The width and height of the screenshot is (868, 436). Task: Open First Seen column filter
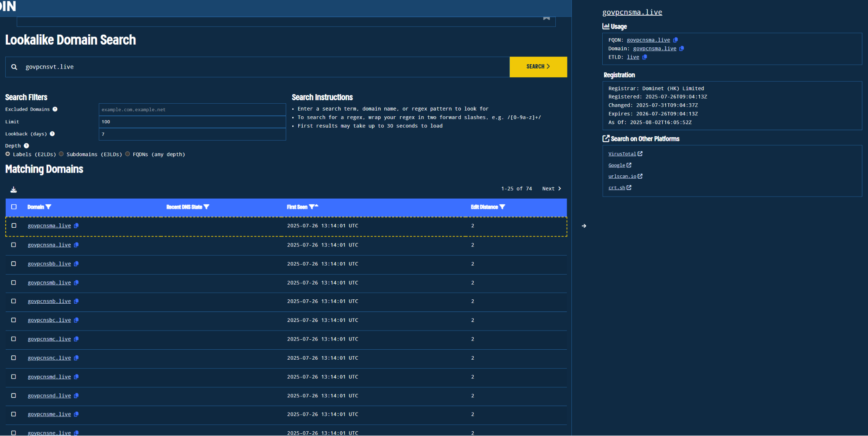tap(311, 207)
